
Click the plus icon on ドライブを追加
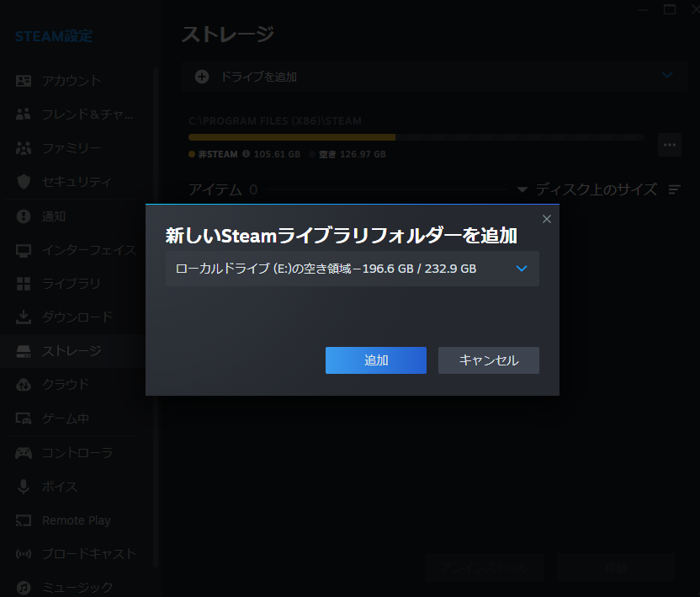point(201,76)
